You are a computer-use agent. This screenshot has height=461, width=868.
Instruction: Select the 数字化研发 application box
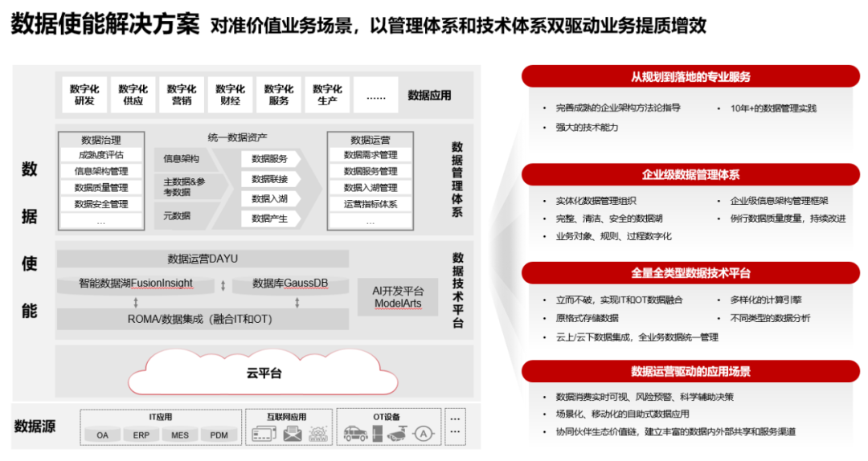click(x=84, y=95)
